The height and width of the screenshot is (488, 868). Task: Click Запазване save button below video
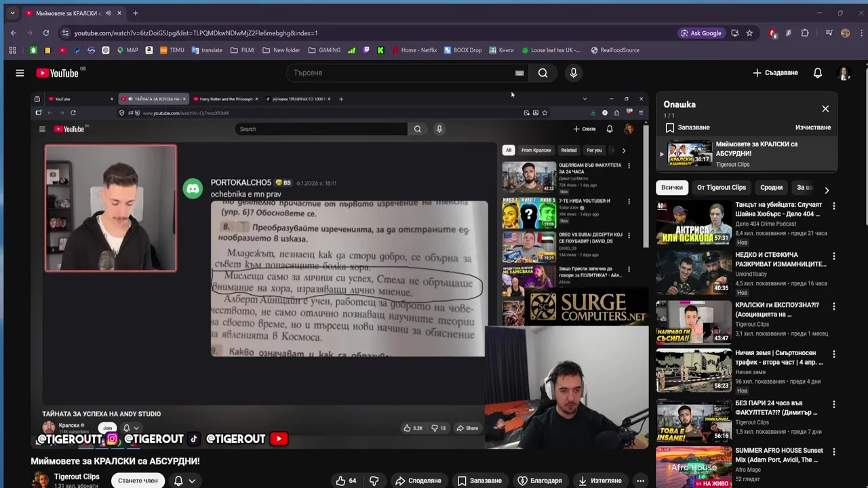click(x=479, y=481)
